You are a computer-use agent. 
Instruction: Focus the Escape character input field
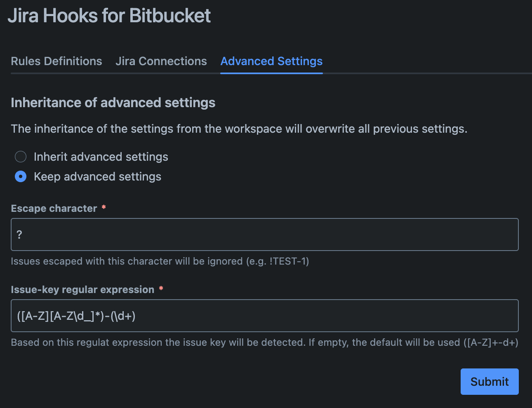coord(264,234)
